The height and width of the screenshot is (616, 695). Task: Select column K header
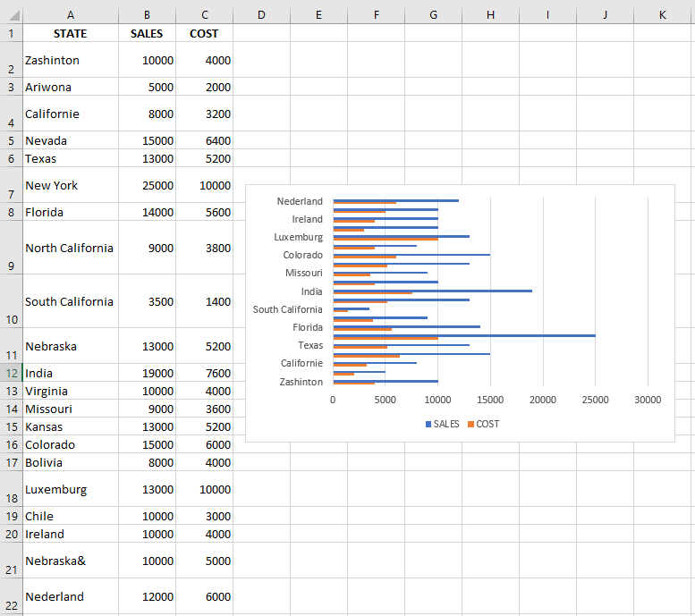point(662,15)
